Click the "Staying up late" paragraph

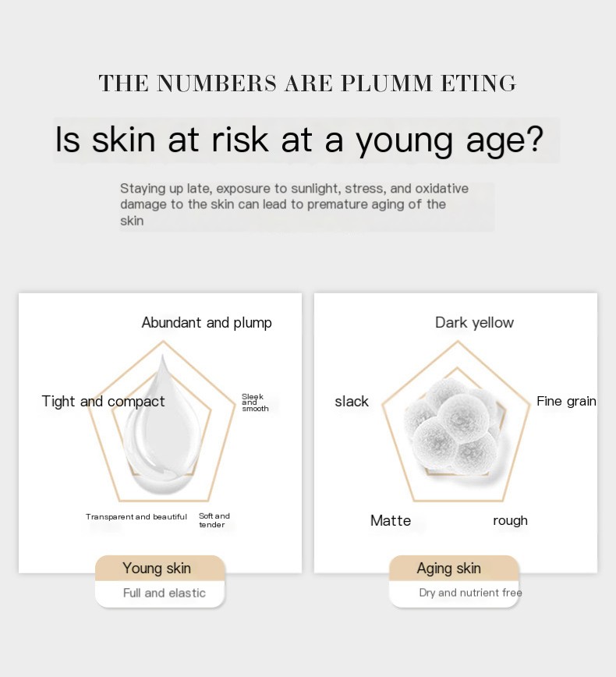point(295,204)
